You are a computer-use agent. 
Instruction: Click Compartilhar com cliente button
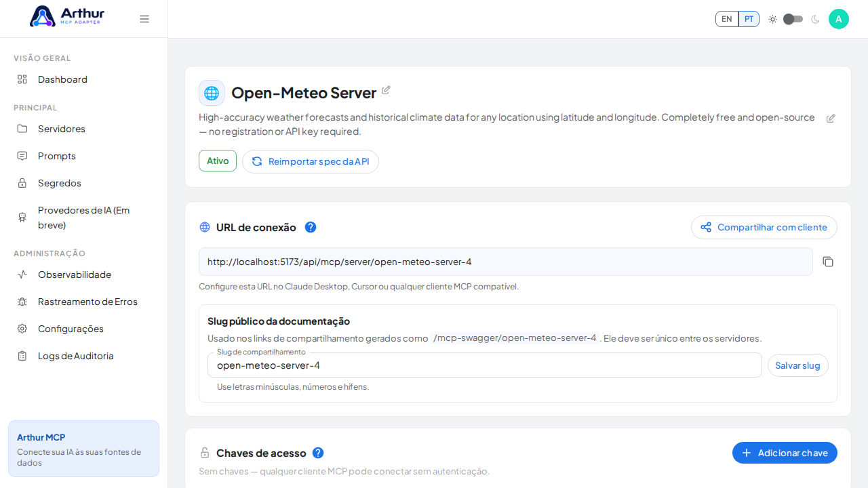pos(764,227)
